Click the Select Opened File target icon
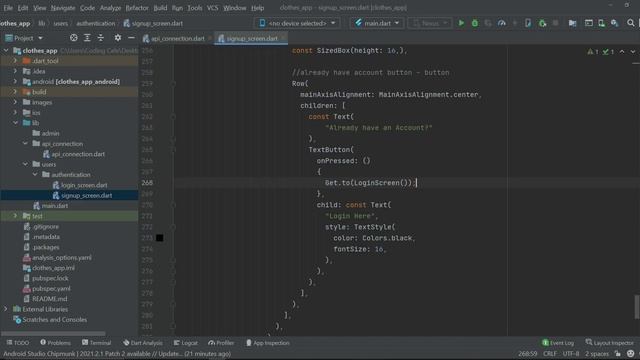The width and height of the screenshot is (640, 360). click(x=73, y=38)
